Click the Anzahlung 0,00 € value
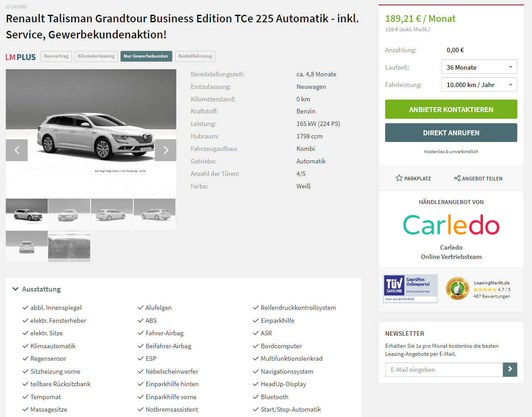The height and width of the screenshot is (417, 532). 455,50
